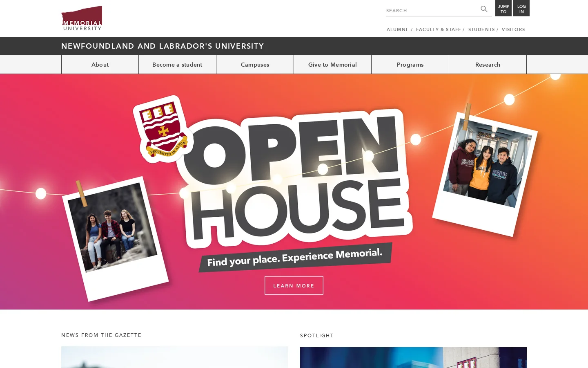Click the search magnifier icon
Viewport: 588px width, 368px height.
pos(484,9)
